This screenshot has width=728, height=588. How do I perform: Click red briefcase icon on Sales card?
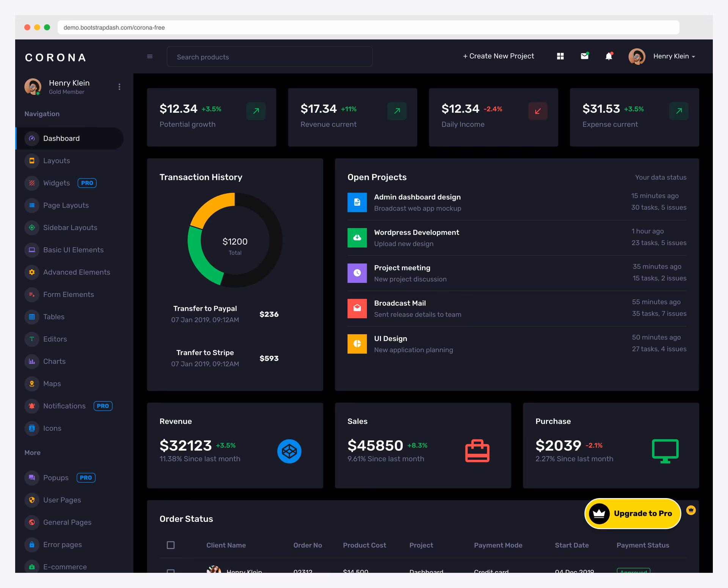point(477,451)
